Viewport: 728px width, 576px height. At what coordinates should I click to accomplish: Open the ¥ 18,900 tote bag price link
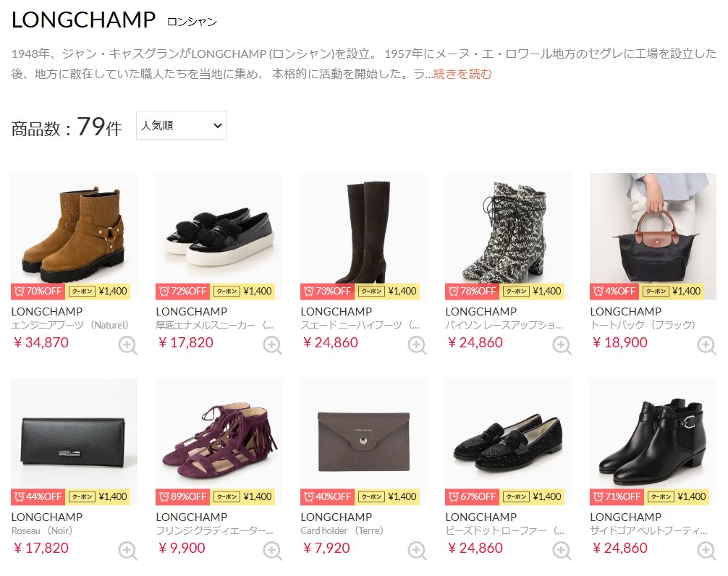[x=620, y=342]
